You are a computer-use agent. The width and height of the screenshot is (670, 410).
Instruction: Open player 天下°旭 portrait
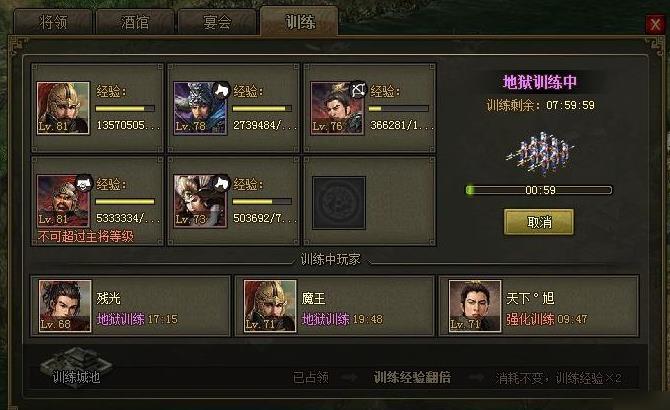[x=475, y=306]
